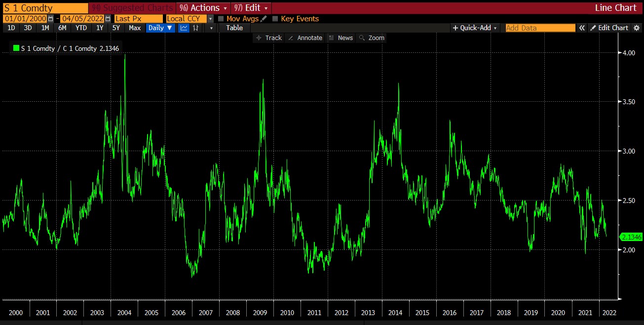Click the S 1 Comdty security field
Viewport: 644px width, 325px height.
(x=45, y=8)
